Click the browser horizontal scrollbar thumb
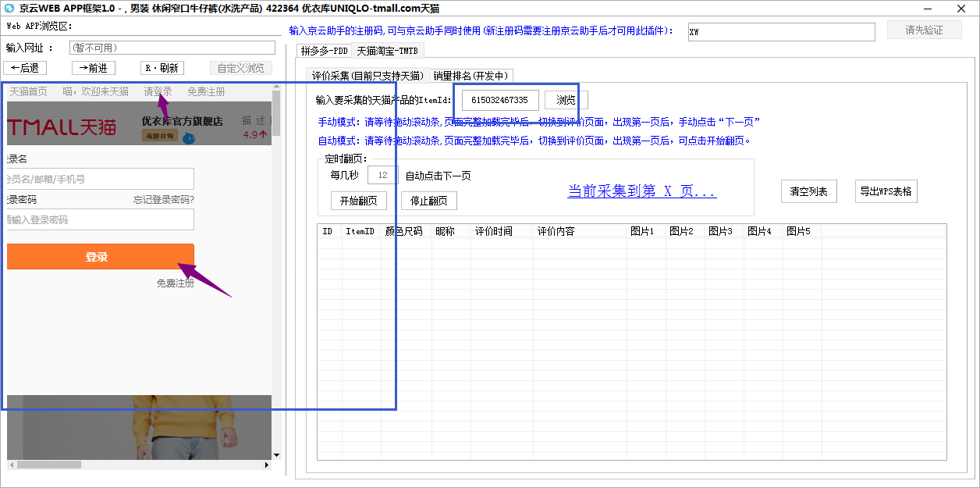 (48, 465)
